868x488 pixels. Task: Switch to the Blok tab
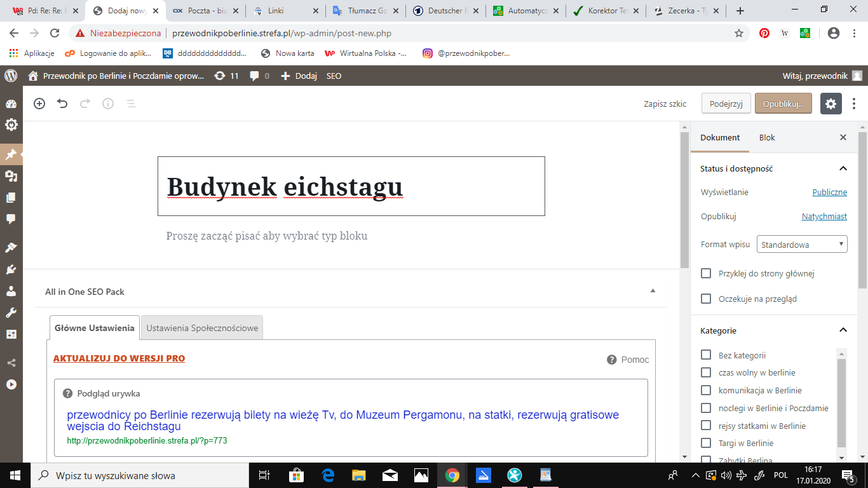(x=767, y=137)
